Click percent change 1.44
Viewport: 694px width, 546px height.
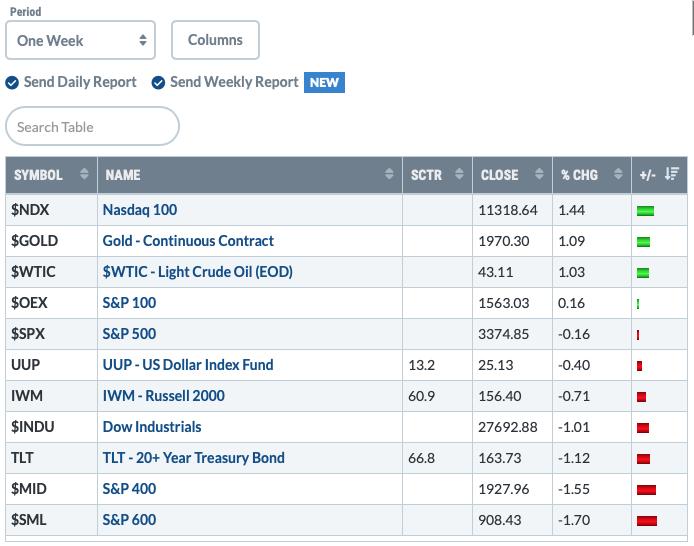(x=571, y=210)
